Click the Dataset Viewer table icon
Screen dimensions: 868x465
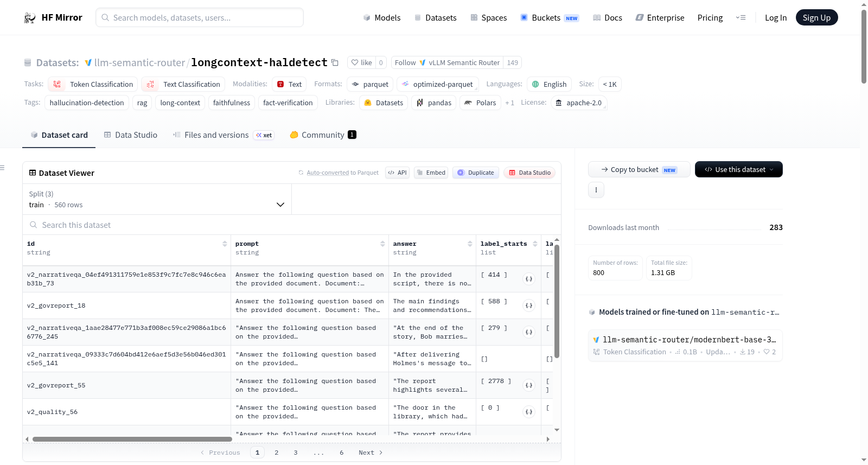point(33,173)
